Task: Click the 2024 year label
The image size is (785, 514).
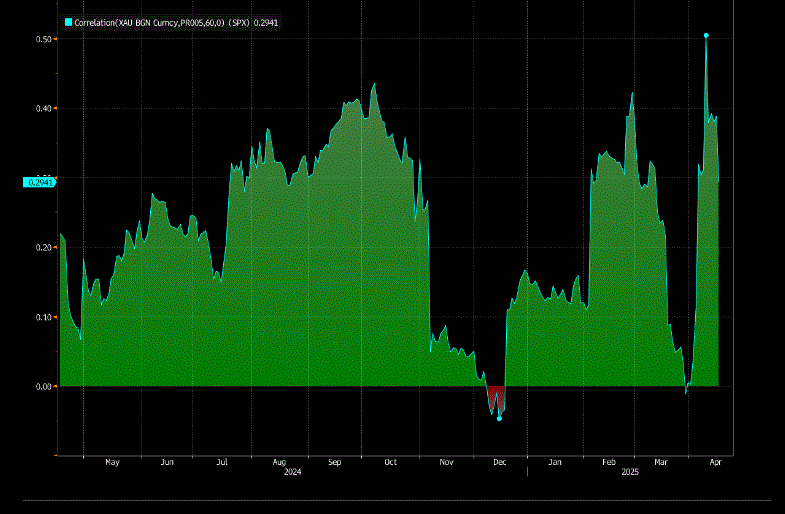Action: pyautogui.click(x=292, y=472)
